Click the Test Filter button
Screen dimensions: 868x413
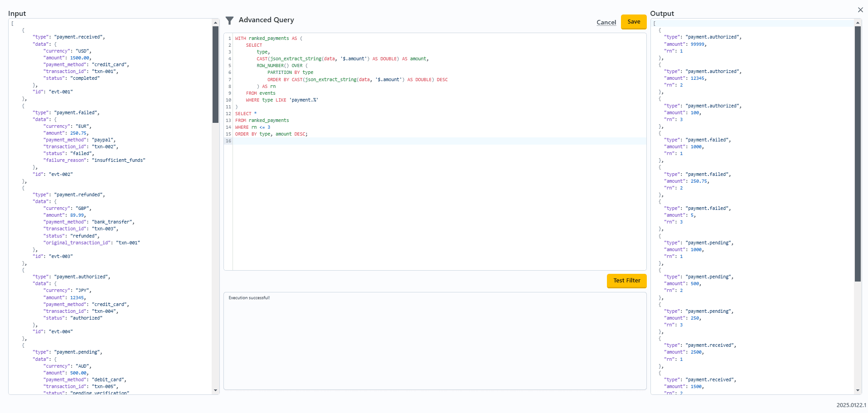point(626,281)
